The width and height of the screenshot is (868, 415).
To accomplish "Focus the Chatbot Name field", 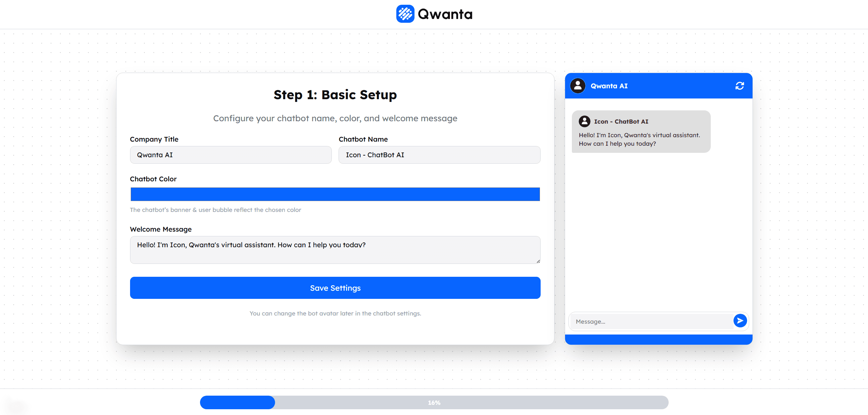I will click(439, 155).
